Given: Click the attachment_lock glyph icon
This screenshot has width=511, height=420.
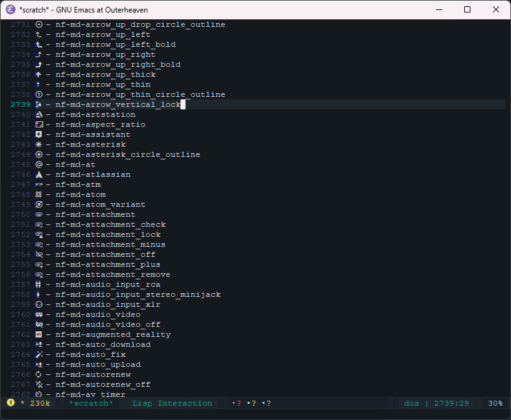Looking at the screenshot, I should pyautogui.click(x=39, y=234).
